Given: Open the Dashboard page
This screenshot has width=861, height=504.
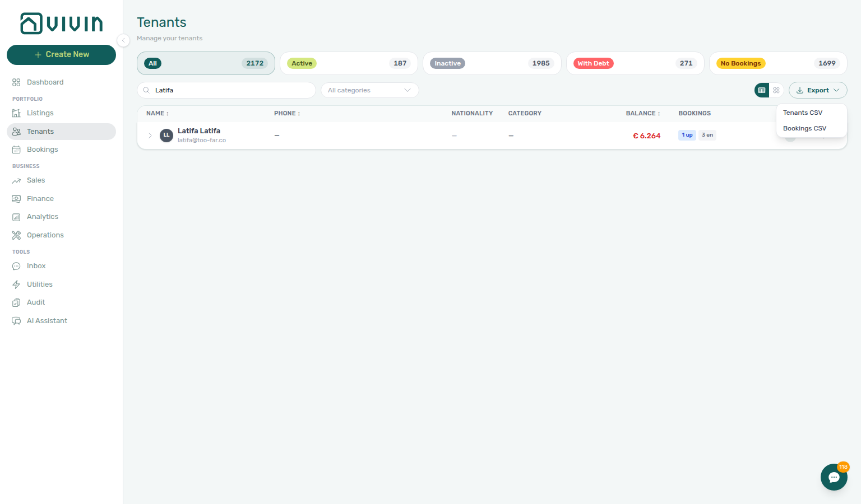Looking at the screenshot, I should (61, 82).
